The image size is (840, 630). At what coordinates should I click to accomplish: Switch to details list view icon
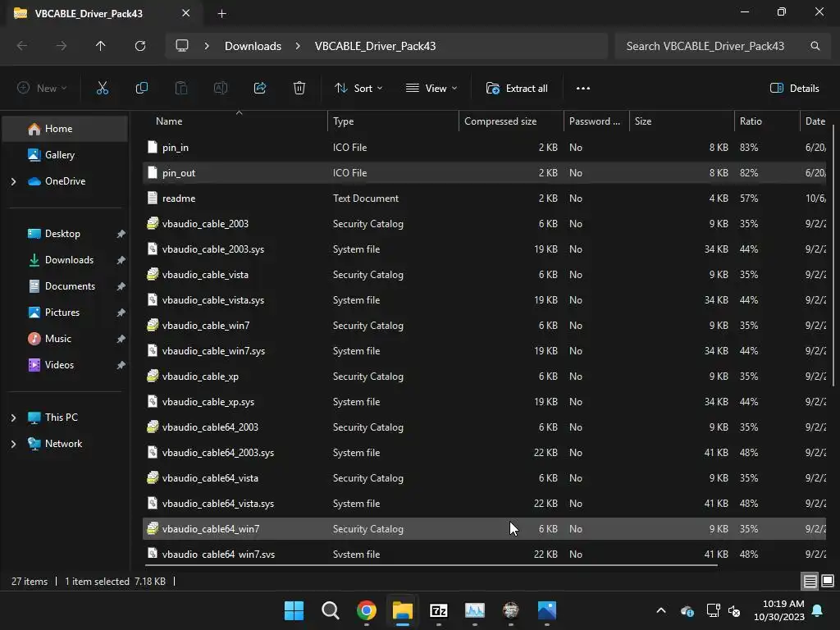(810, 581)
